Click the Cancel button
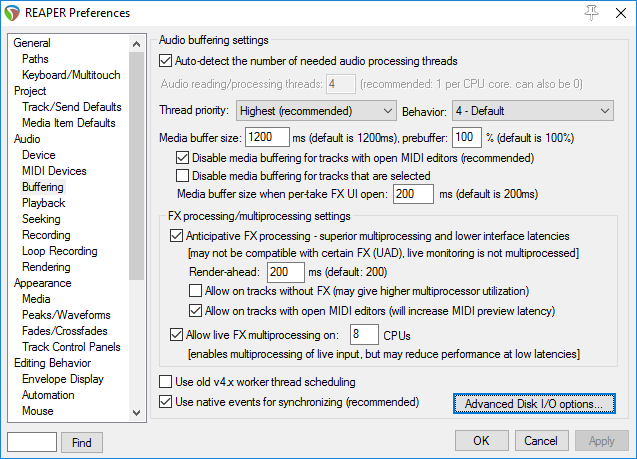 (541, 441)
